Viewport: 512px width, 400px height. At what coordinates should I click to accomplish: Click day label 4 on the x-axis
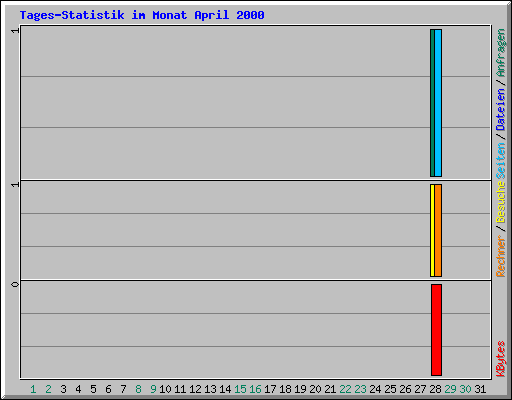78,389
